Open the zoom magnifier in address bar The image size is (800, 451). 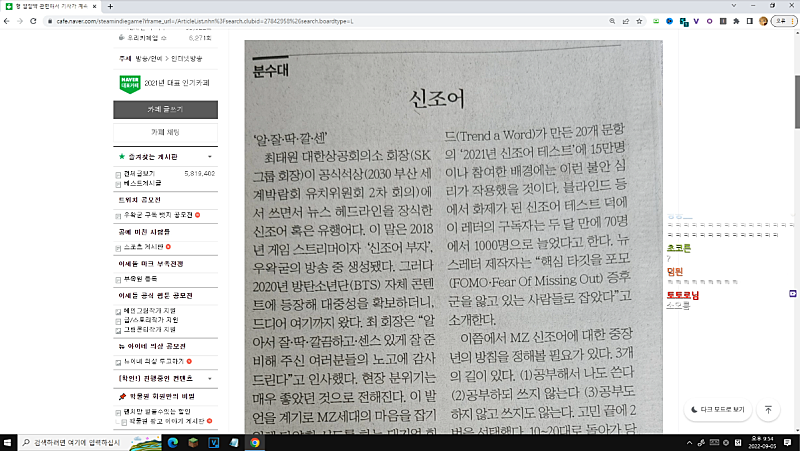click(x=612, y=21)
